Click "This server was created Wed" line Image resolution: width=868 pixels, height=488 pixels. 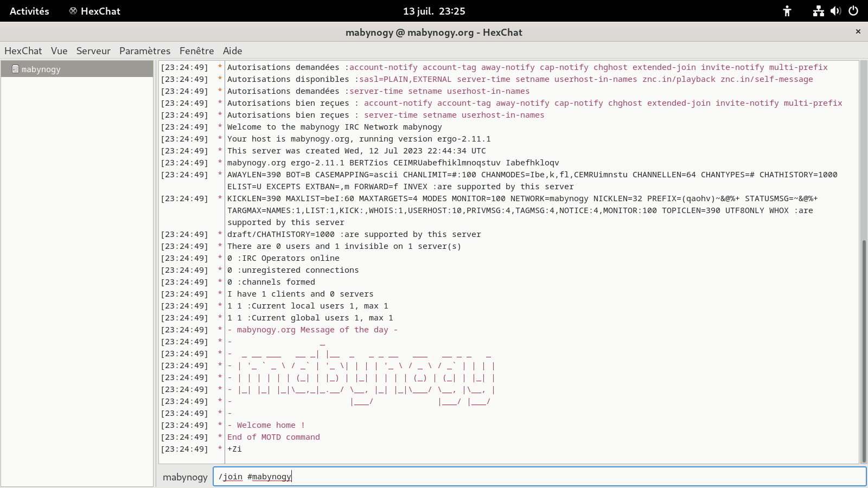356,151
